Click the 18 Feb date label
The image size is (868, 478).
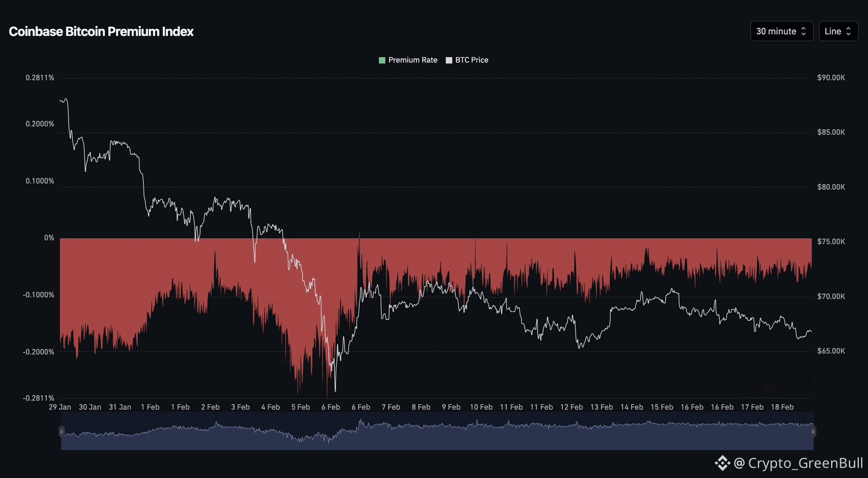pyautogui.click(x=782, y=407)
